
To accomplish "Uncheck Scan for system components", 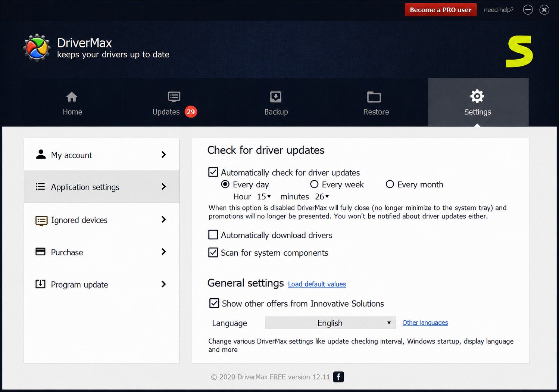I will tap(213, 252).
